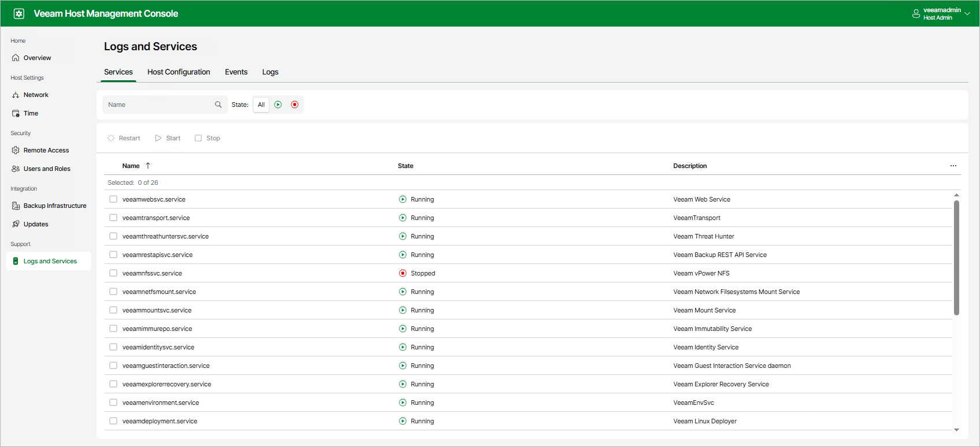This screenshot has height=447, width=980.
Task: Switch to the Events tab
Action: point(236,72)
